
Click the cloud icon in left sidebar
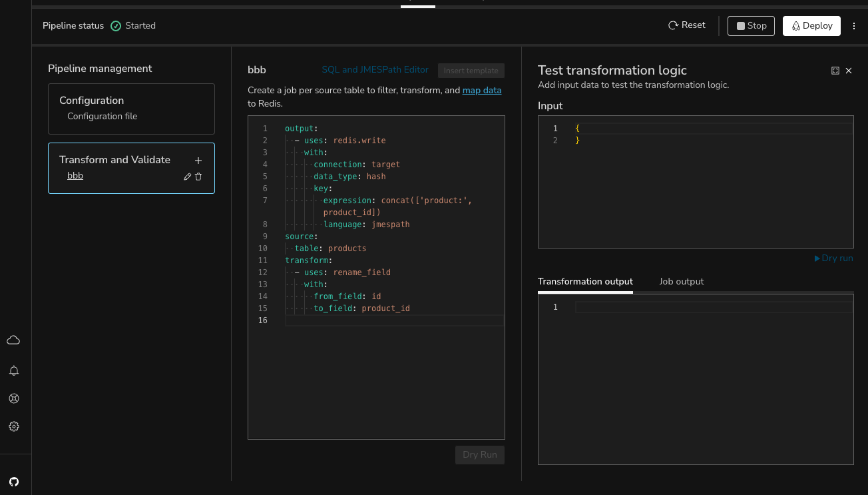coord(13,340)
